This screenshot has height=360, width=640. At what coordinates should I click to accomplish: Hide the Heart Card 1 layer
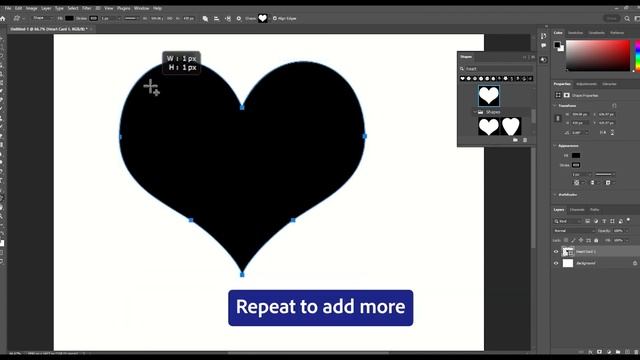[556, 252]
